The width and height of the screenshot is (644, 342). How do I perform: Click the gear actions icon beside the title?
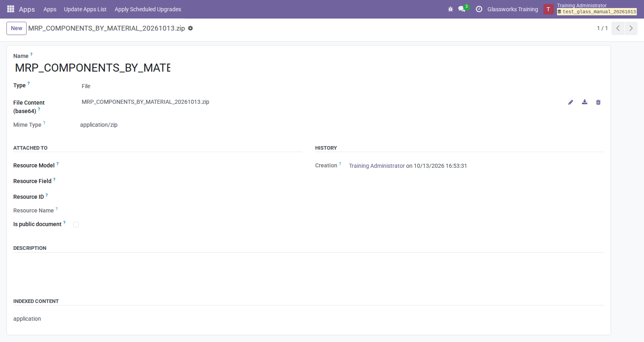tap(190, 28)
